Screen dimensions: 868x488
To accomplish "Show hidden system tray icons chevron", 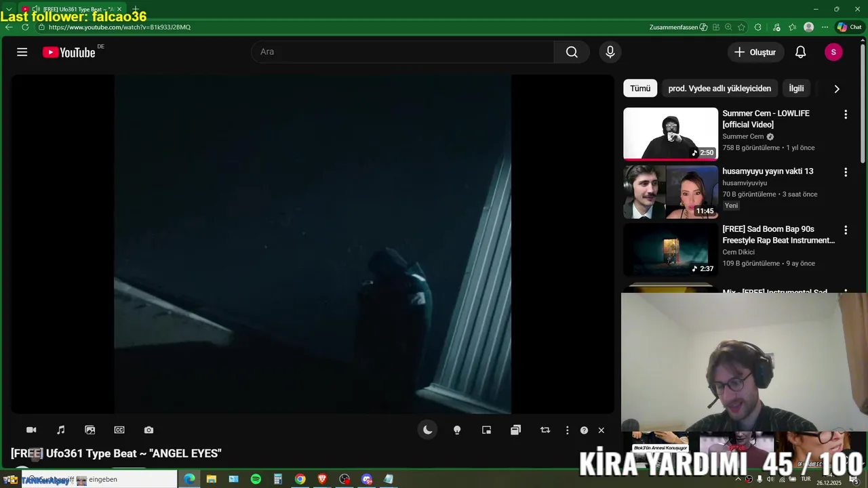I will (x=738, y=479).
